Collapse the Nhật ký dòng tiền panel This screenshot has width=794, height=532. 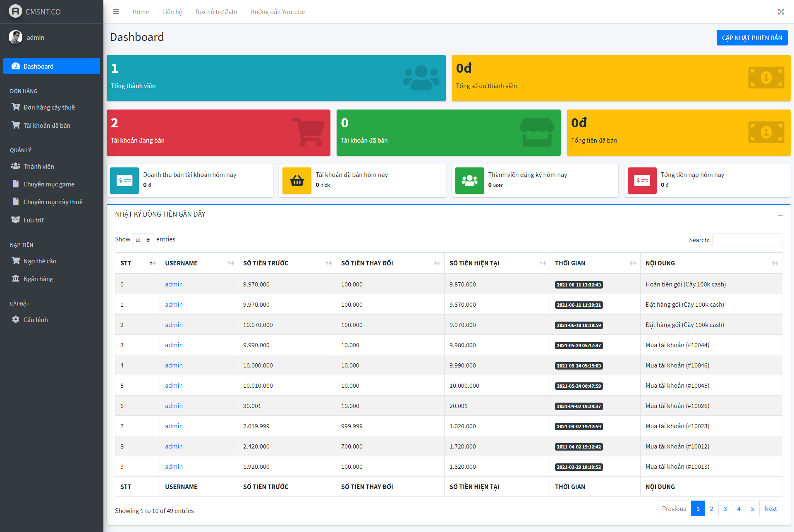tap(780, 215)
